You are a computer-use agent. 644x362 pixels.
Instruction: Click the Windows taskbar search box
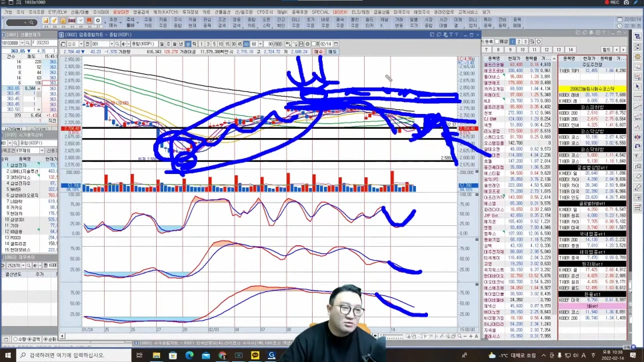point(74,355)
